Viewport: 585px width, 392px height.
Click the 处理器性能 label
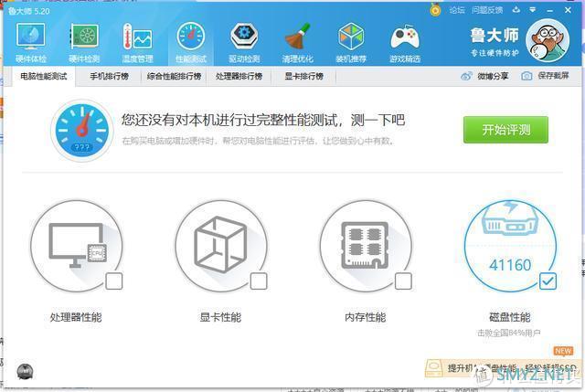click(x=76, y=317)
